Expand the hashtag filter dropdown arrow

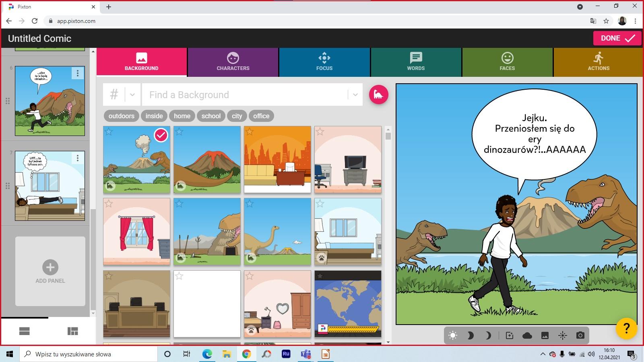(x=132, y=95)
